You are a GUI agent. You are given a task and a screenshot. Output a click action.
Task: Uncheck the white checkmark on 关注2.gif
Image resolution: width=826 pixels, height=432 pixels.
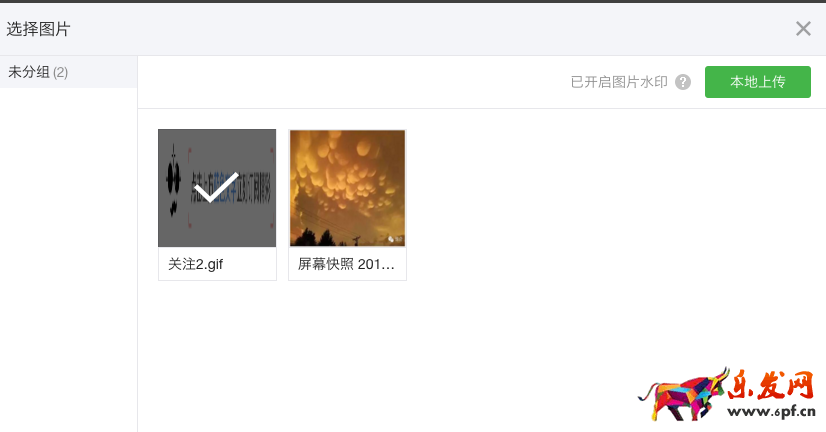[217, 187]
